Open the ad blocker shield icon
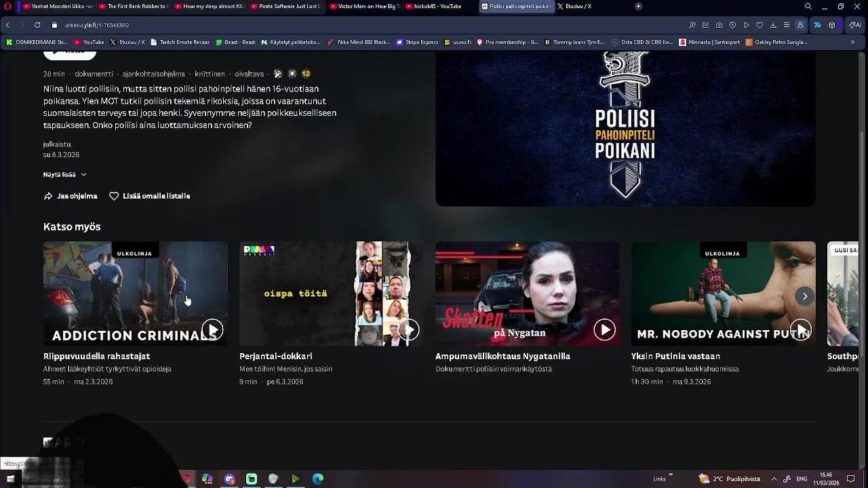This screenshot has height=488, width=868. click(x=732, y=25)
